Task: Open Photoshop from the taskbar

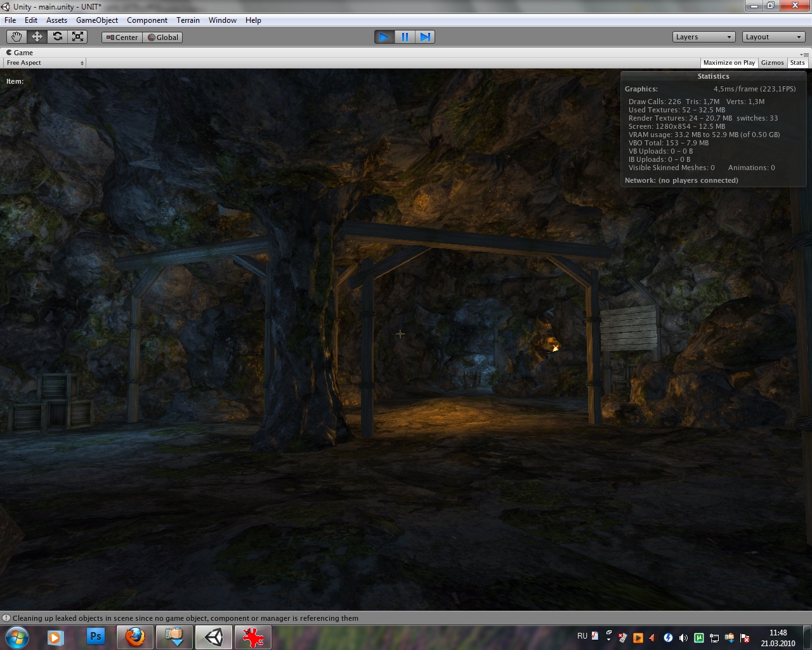Action: [96, 637]
